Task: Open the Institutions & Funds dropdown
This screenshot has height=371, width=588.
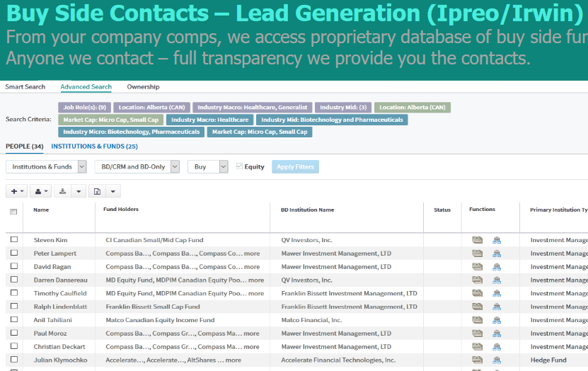Action: pyautogui.click(x=46, y=167)
